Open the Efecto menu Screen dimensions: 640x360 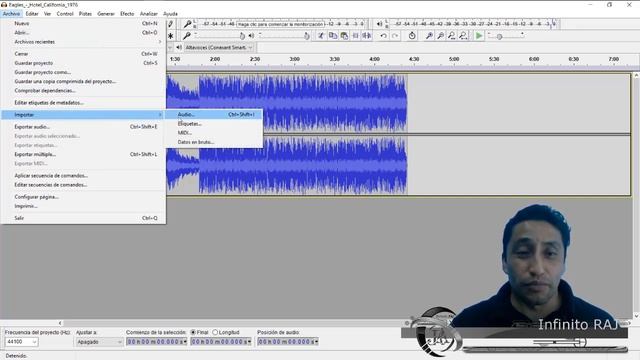[127, 13]
